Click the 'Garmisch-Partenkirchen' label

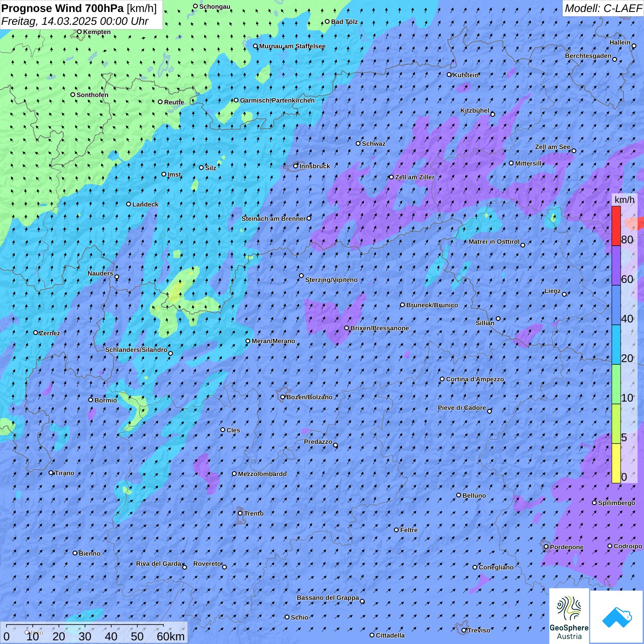coord(277,100)
